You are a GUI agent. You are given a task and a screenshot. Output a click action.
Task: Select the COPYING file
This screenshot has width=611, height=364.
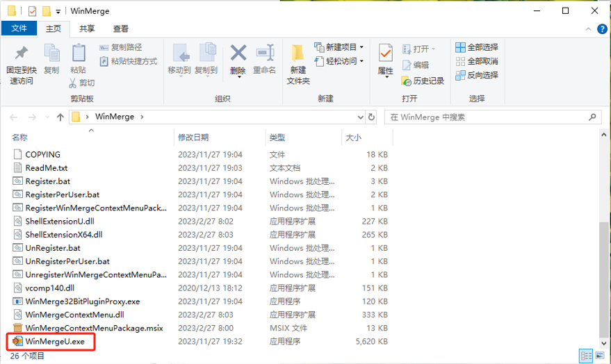pos(43,154)
